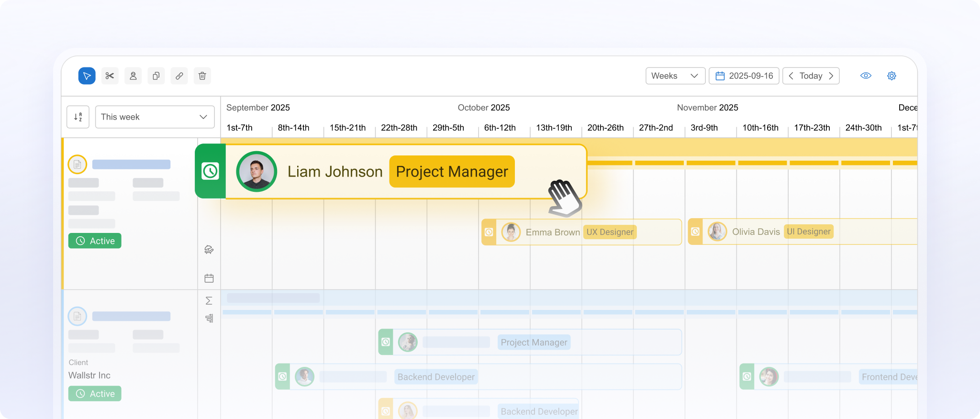The width and height of the screenshot is (980, 419).
Task: Open the settings gear
Action: click(891, 76)
